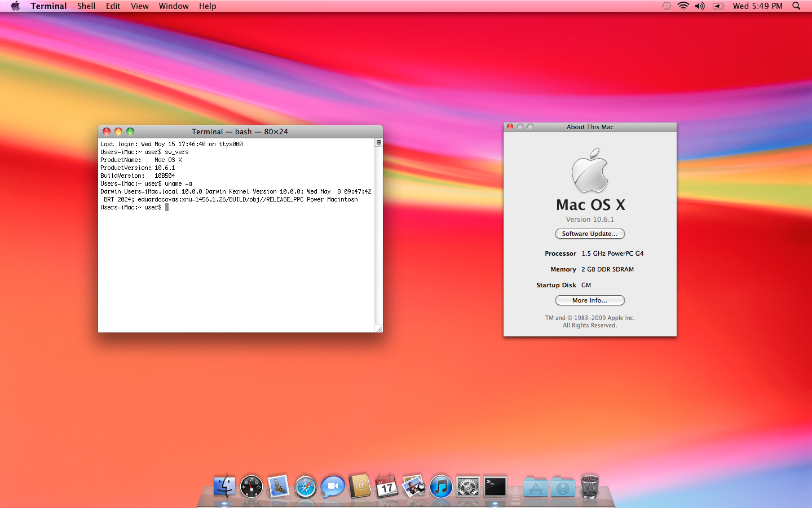Open the Shell menu
Screen dimensions: 812x508
click(x=86, y=6)
